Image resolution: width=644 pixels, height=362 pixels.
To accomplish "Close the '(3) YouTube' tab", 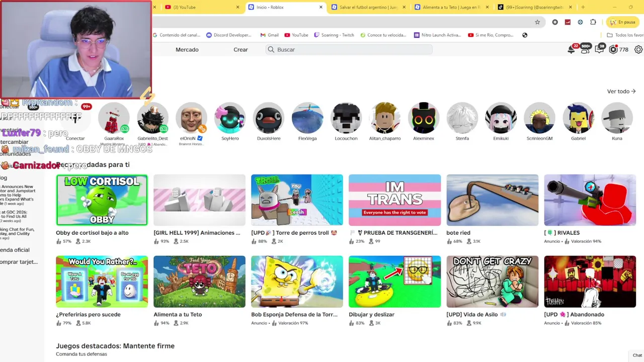I will click(237, 7).
